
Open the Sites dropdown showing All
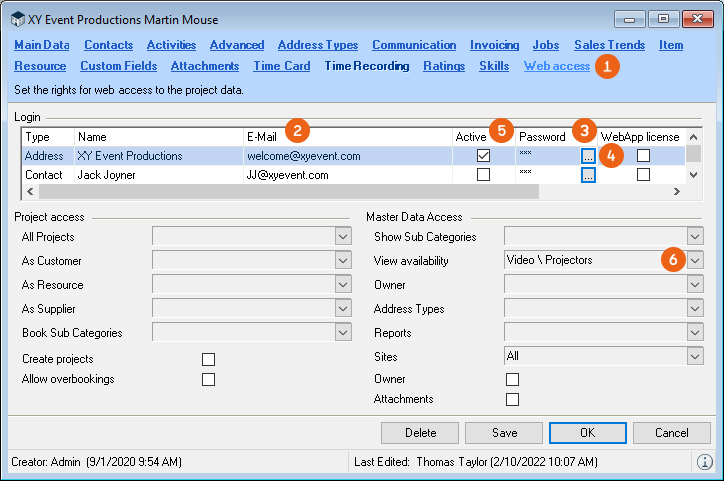[695, 356]
